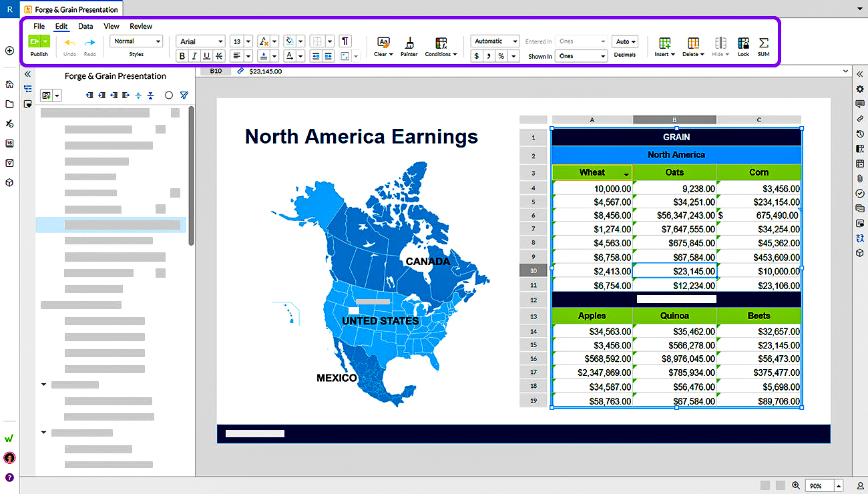Viewport: 868px width, 494px height.
Task: Click the SUM function icon
Action: [x=763, y=44]
